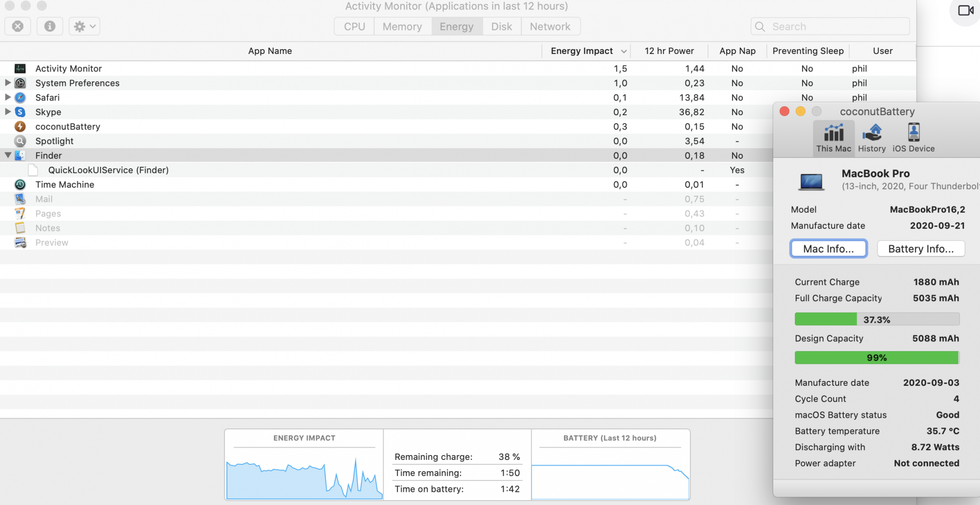Select the Energy tab
Image resolution: width=980 pixels, height=505 pixels.
tap(457, 26)
